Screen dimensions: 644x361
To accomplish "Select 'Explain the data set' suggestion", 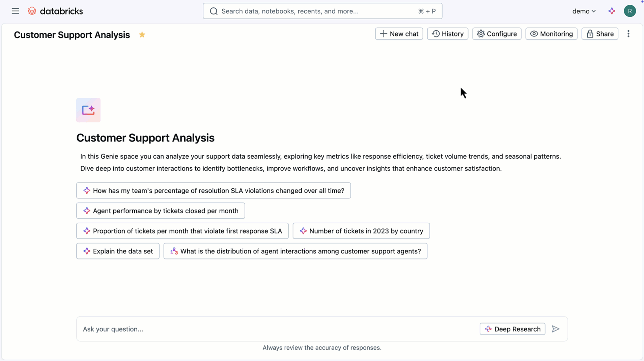I will click(x=118, y=251).
